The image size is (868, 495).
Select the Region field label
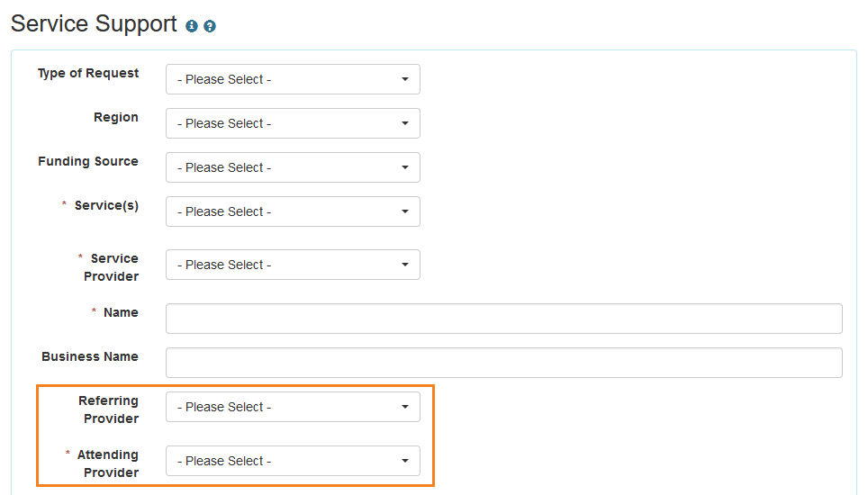pyautogui.click(x=116, y=118)
